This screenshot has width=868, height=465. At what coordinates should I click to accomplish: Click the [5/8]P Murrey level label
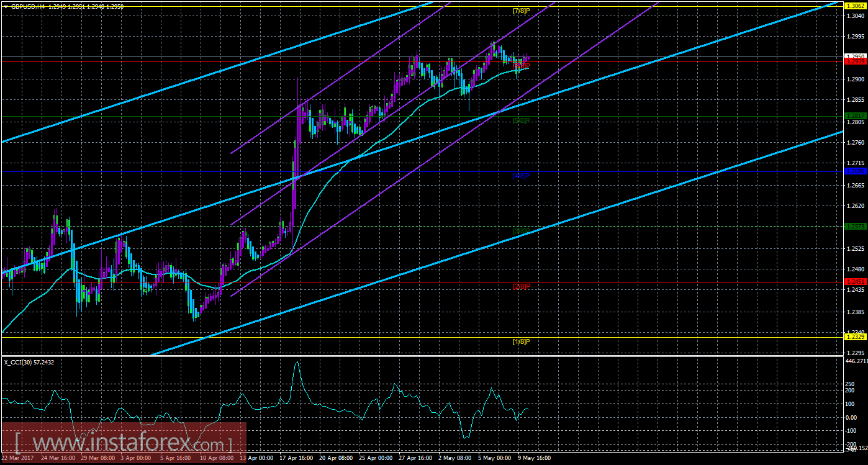[x=521, y=120]
